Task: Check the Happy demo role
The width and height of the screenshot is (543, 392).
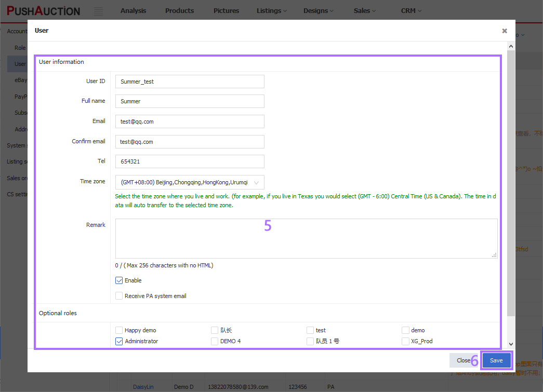Action: [x=119, y=330]
